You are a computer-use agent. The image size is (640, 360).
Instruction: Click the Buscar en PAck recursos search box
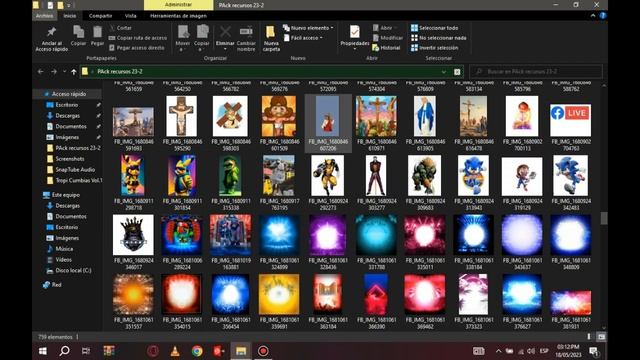point(536,71)
